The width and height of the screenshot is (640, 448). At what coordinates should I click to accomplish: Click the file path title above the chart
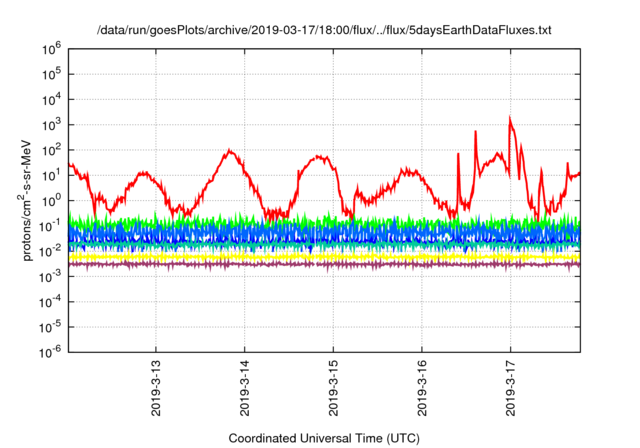pos(324,30)
